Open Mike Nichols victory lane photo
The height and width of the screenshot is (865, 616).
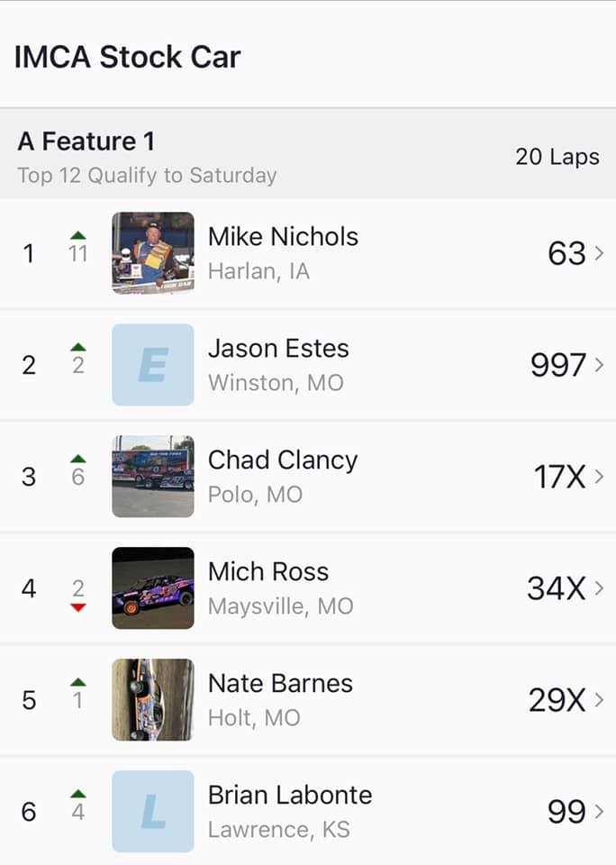(x=152, y=253)
